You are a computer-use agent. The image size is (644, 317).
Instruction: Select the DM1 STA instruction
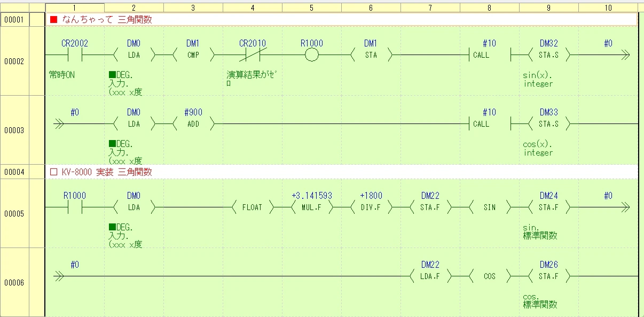point(371,55)
